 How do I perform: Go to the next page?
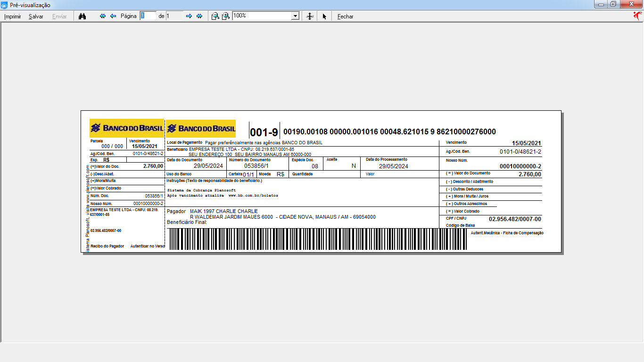tap(189, 16)
